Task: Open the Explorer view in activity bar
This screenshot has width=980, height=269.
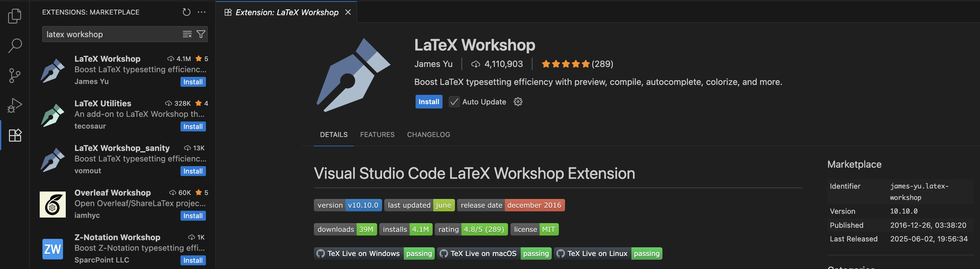Action: tap(15, 16)
